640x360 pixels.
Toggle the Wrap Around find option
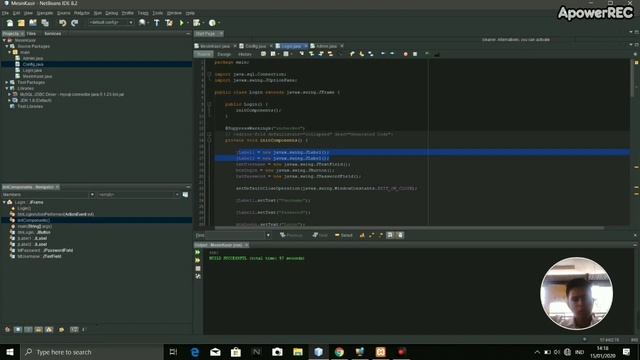coord(400,236)
